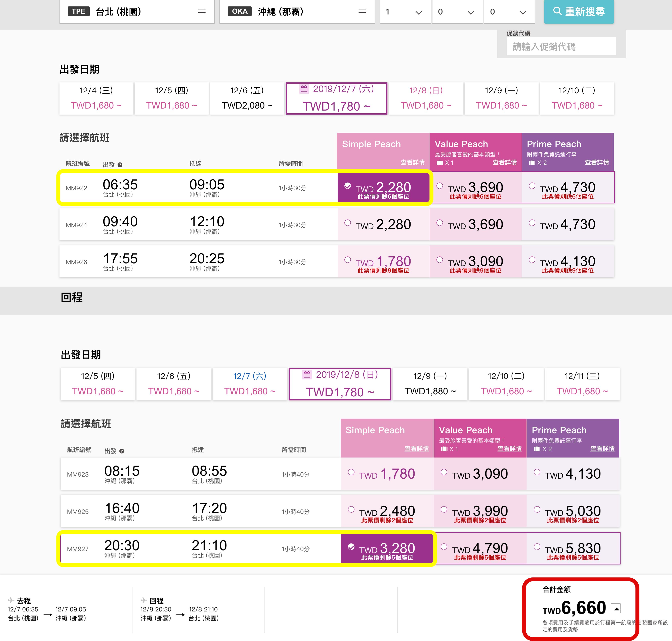Expand the total amount details arrow
This screenshot has height=641, width=672.
pyautogui.click(x=616, y=608)
